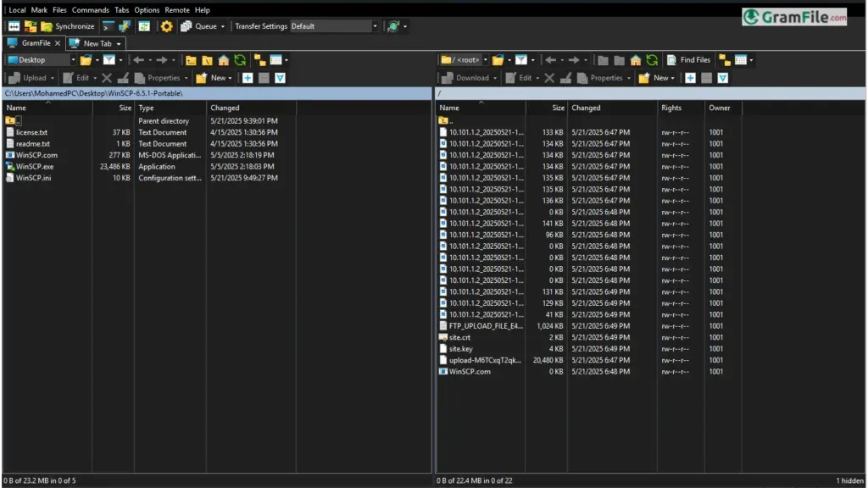This screenshot has height=488, width=868.
Task: Go to local root directory icon
Action: pos(207,60)
